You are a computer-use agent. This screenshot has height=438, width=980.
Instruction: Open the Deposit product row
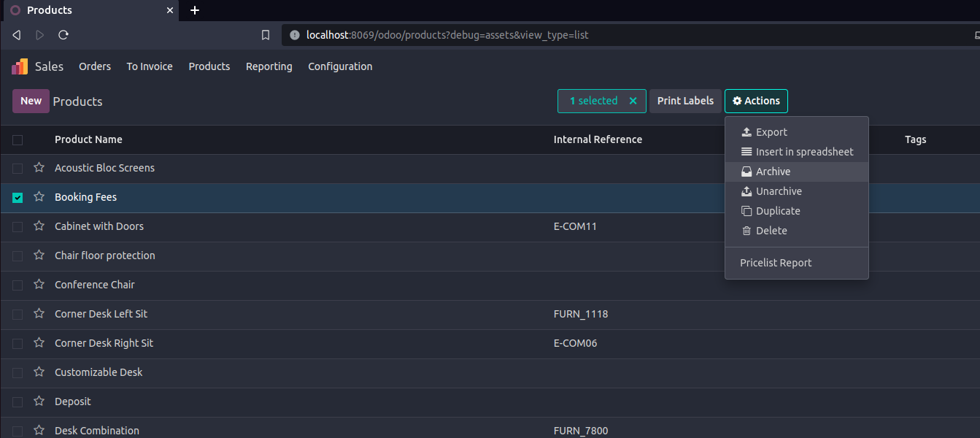(73, 401)
